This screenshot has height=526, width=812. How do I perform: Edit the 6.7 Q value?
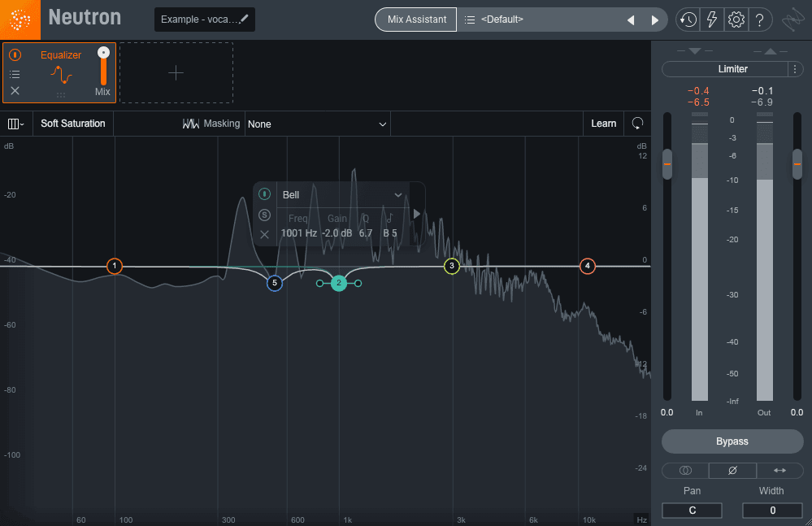366,233
